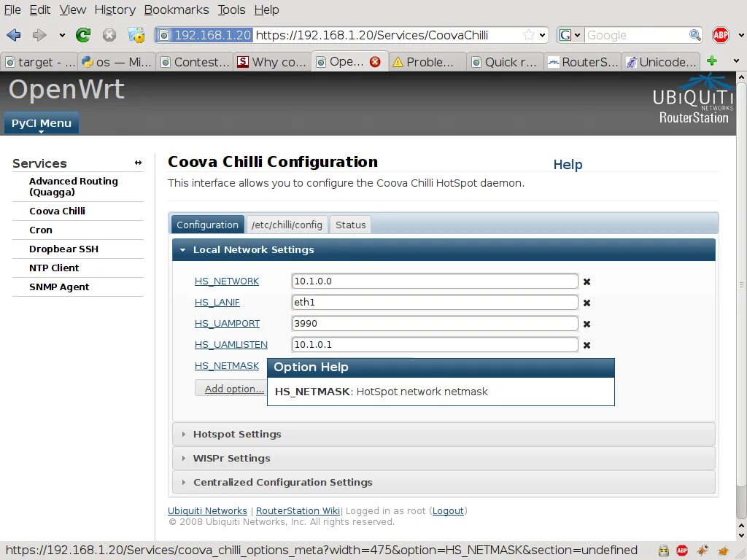Open the Adblock Plus dropdown arrow
The height and width of the screenshot is (560, 747).
(x=741, y=35)
